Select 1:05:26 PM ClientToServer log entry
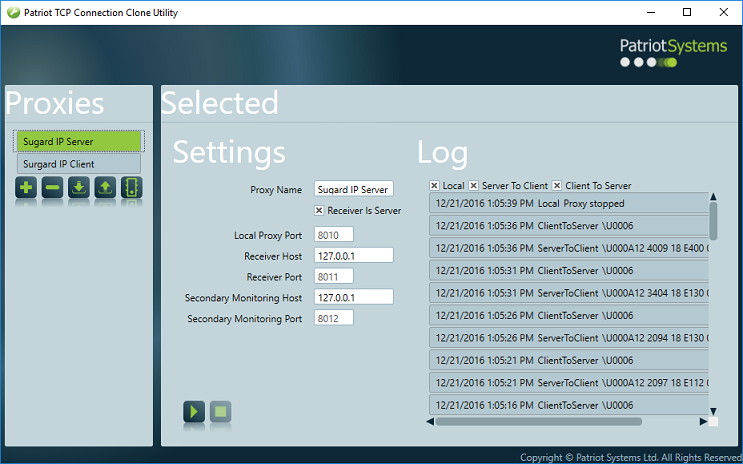The image size is (743, 464). coord(569,315)
